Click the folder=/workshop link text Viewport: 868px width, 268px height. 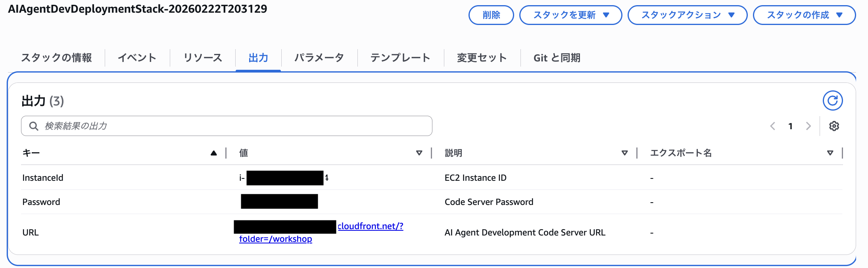[x=276, y=239]
